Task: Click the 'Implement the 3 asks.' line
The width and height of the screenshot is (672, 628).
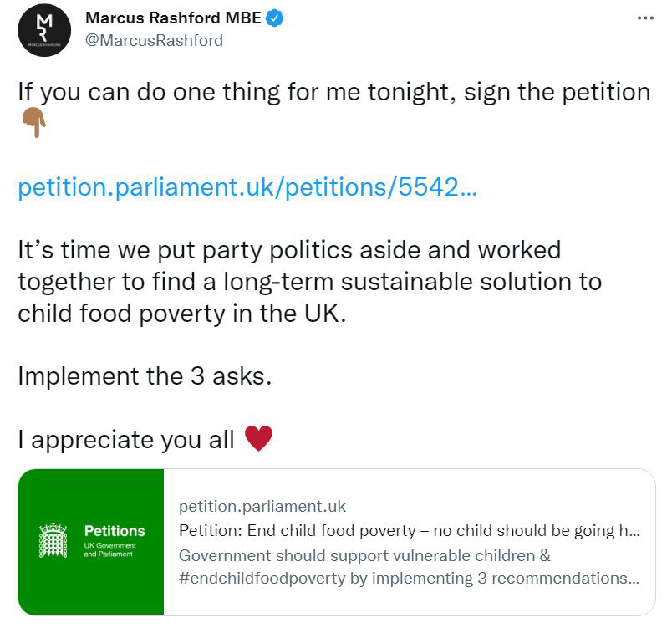Action: (145, 375)
